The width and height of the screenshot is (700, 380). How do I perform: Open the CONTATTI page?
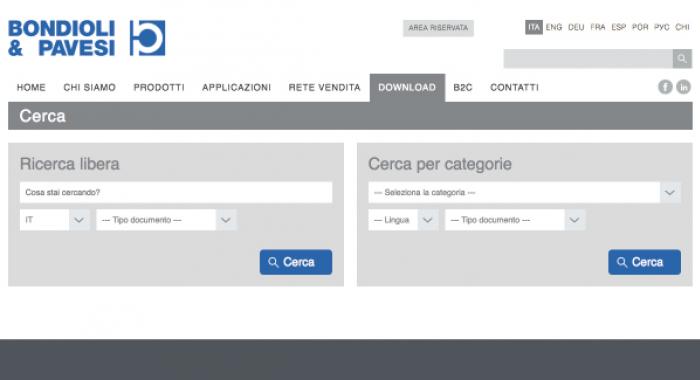[x=514, y=88]
